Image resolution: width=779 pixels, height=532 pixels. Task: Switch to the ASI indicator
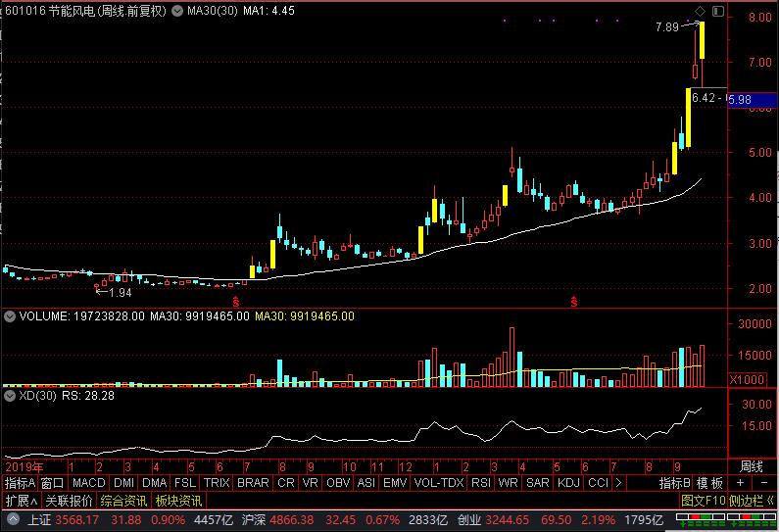[366, 483]
